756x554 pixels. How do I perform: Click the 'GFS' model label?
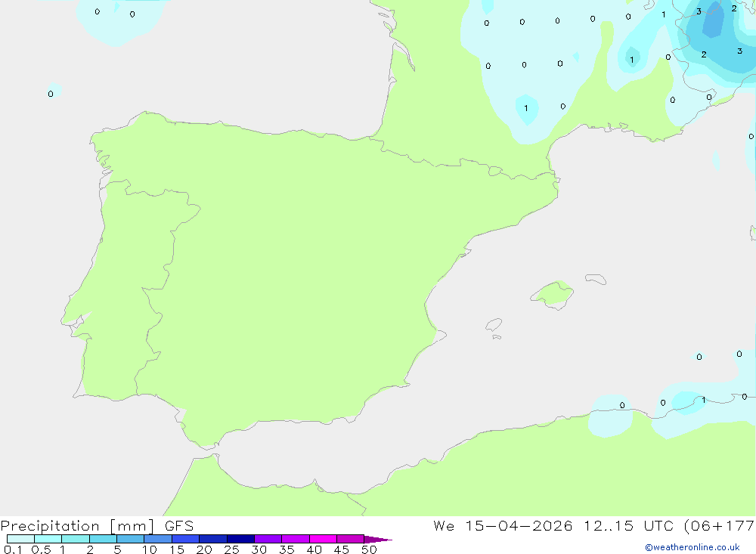pos(179,526)
